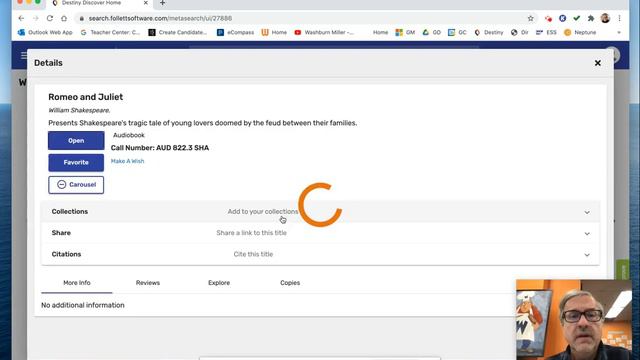
Task: Go back in browser history
Action: 21,18
